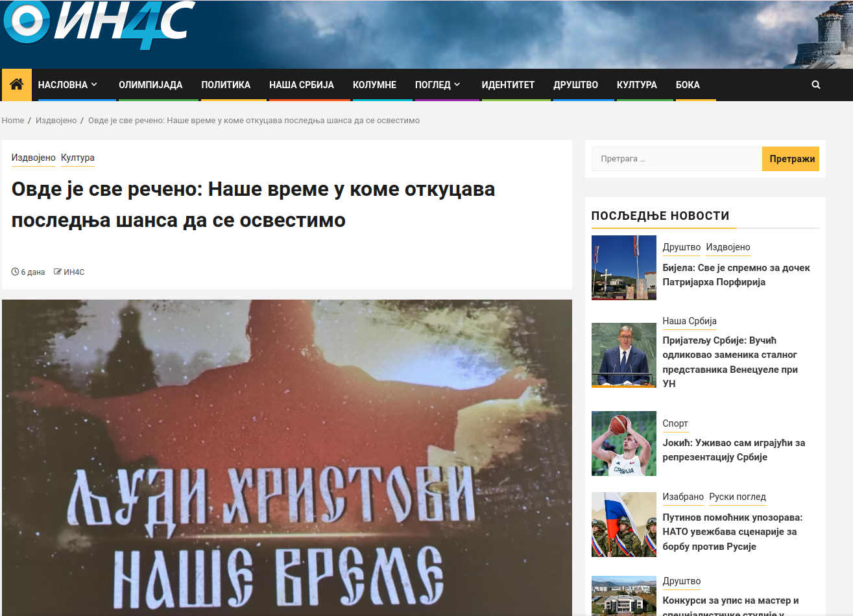The image size is (853, 616).
Task: Click Руски поглед tag in sidebar
Action: tap(738, 497)
